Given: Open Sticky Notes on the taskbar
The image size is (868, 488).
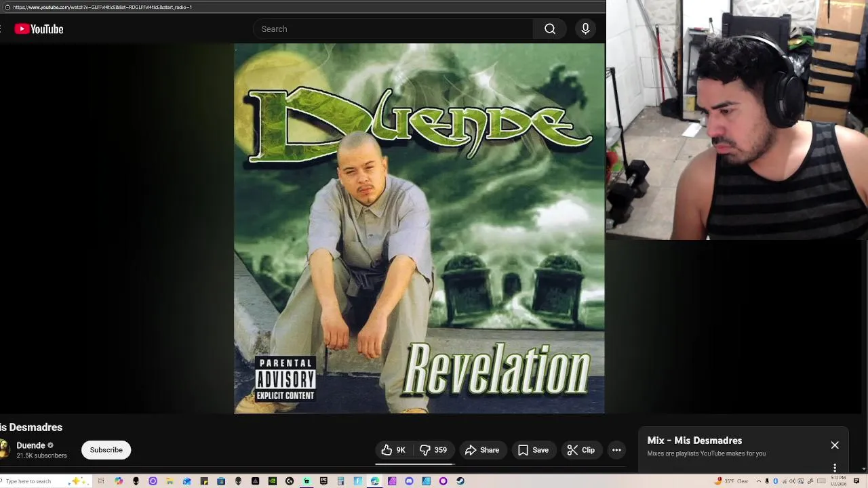Looking at the screenshot, I should point(204,481).
